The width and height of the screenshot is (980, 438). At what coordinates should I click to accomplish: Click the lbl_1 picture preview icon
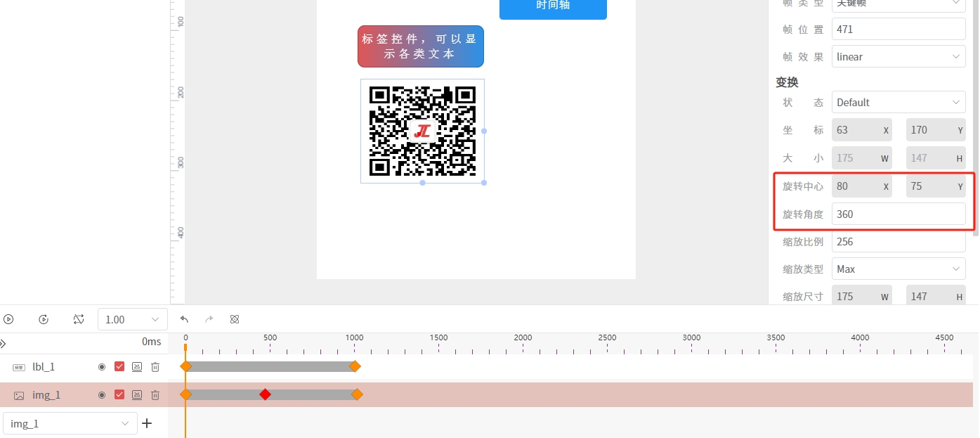(137, 366)
